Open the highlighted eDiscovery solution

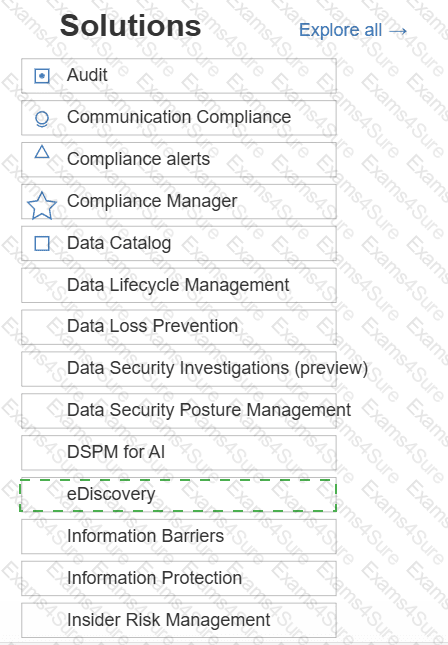coord(178,495)
